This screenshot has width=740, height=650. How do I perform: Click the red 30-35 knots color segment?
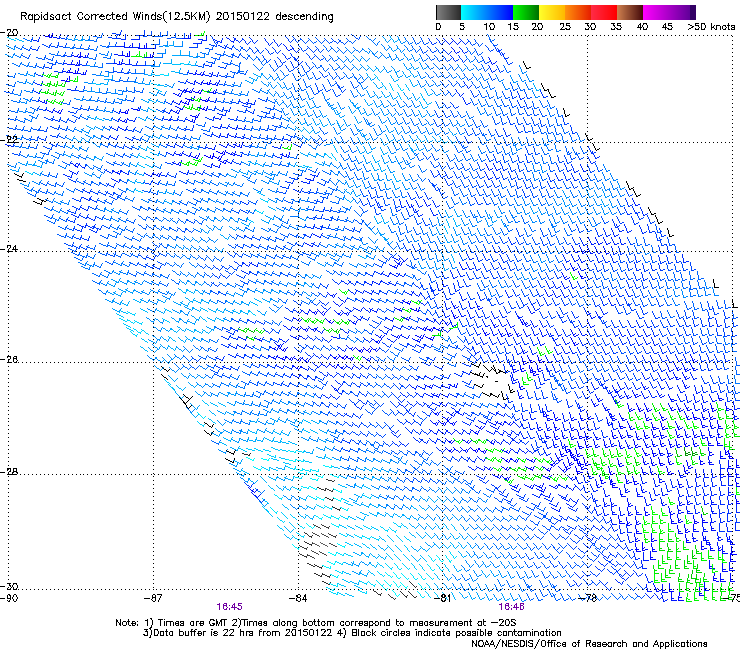[x=604, y=12]
